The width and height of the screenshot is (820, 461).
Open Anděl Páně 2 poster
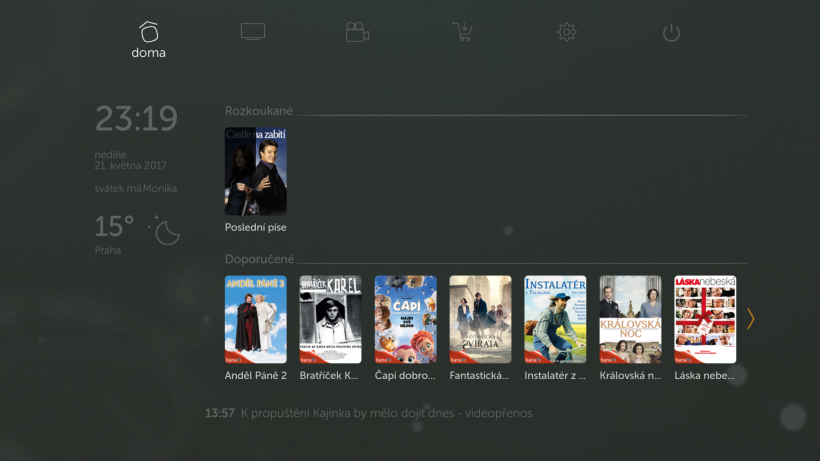[x=256, y=319]
